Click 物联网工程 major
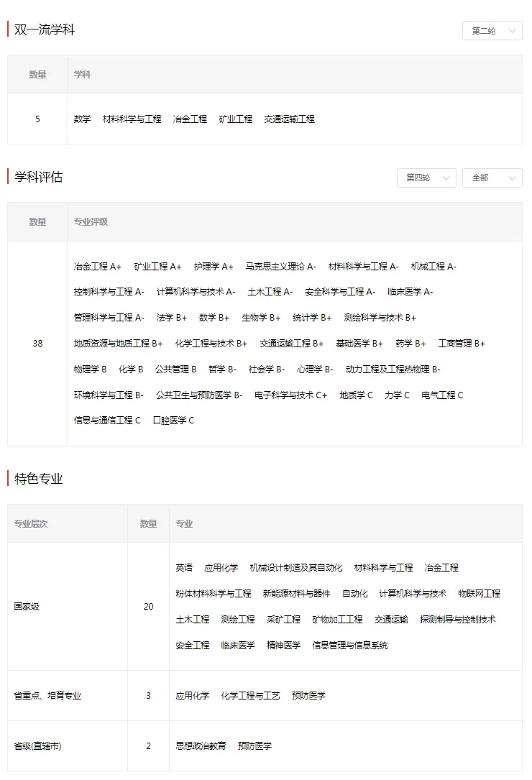The height and width of the screenshot is (780, 532). click(480, 594)
